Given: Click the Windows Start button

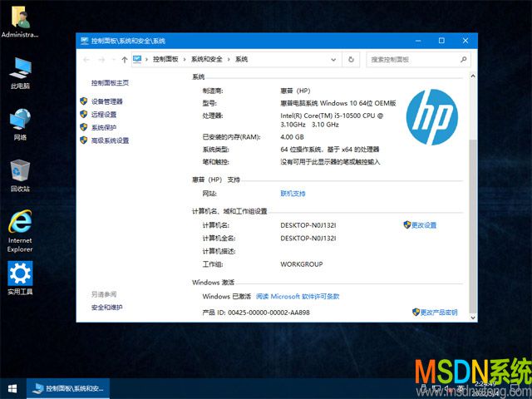Looking at the screenshot, I should (x=12, y=388).
